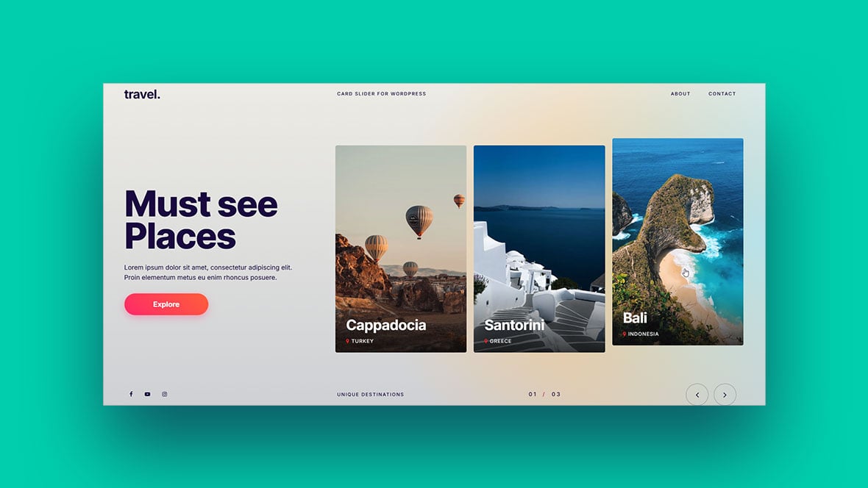Image resolution: width=868 pixels, height=488 pixels.
Task: Click the travel. logo
Action: tap(142, 95)
